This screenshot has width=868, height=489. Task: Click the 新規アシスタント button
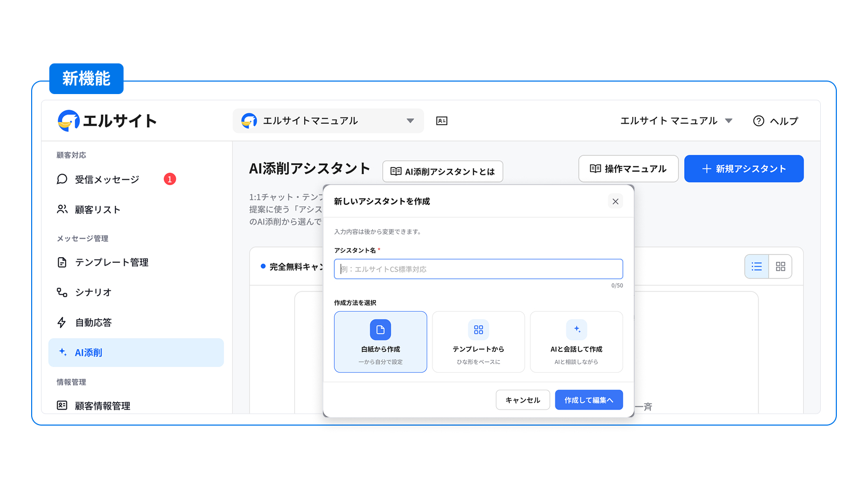click(x=744, y=169)
